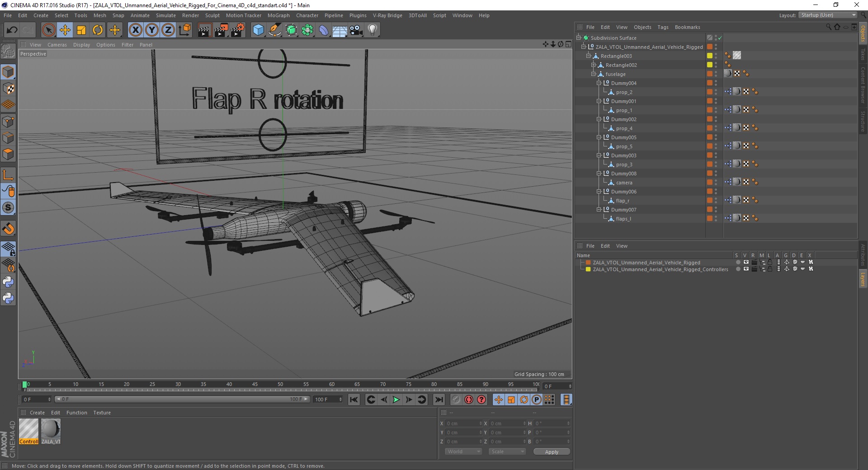The image size is (868, 470).
Task: Toggle autokeying button
Action: pyautogui.click(x=469, y=399)
